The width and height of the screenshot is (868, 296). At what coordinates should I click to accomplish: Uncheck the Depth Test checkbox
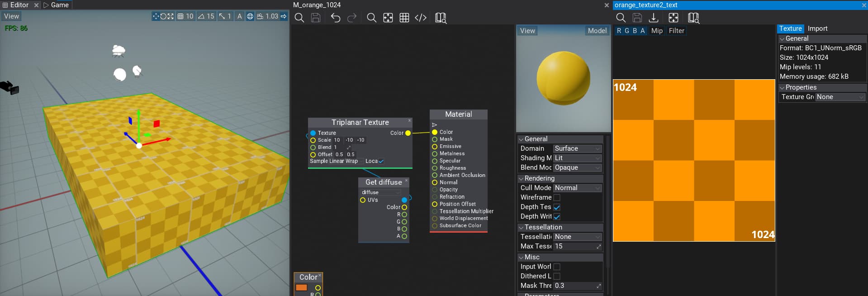coord(557,207)
